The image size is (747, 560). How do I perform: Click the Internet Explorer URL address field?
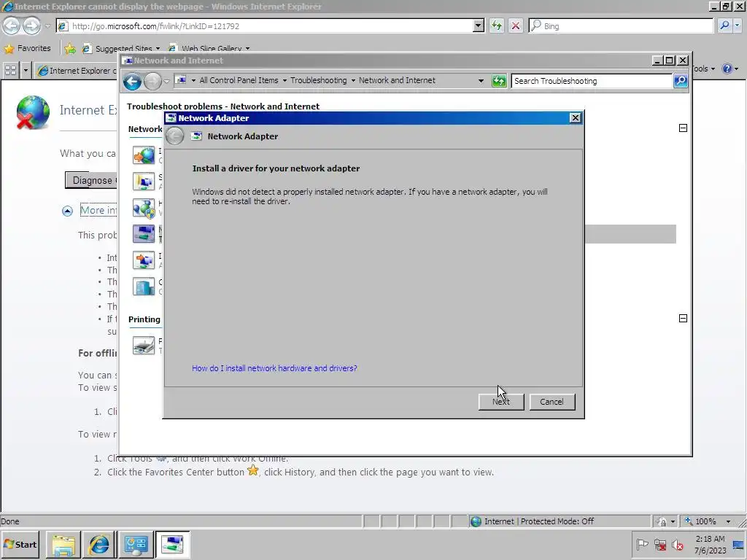266,26
